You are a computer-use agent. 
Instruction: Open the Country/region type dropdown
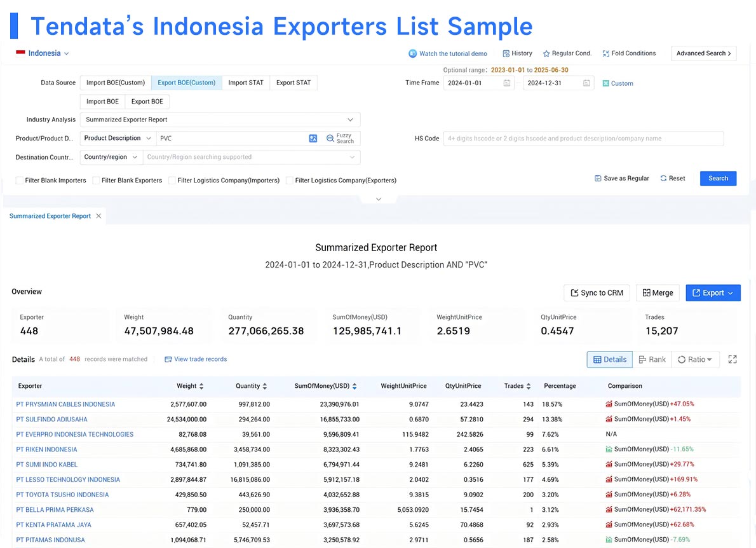click(x=111, y=157)
